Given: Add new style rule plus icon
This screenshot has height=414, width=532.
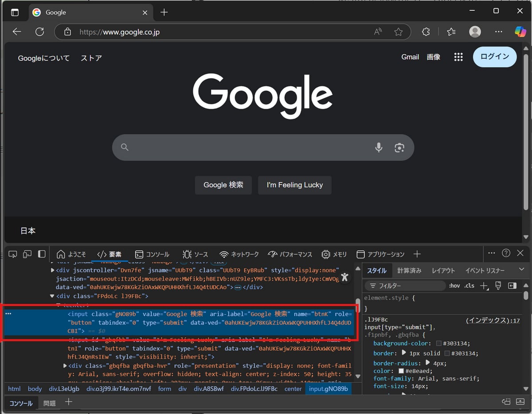Looking at the screenshot, I should 484,286.
